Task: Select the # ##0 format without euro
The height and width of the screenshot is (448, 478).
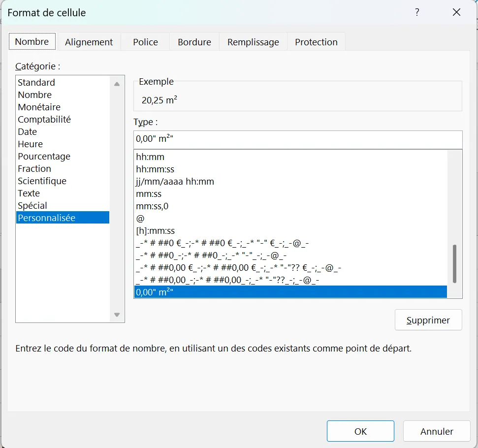Action: coord(290,255)
